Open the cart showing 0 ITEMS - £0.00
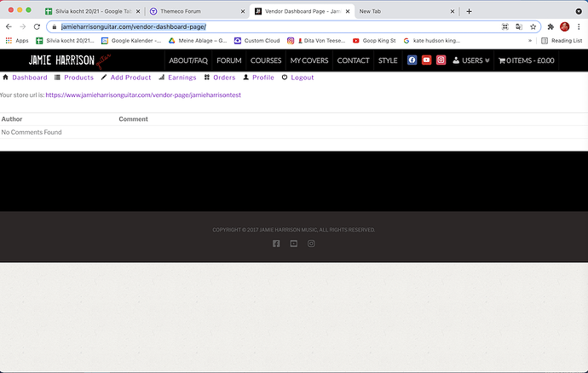This screenshot has height=373, width=588. tap(526, 60)
